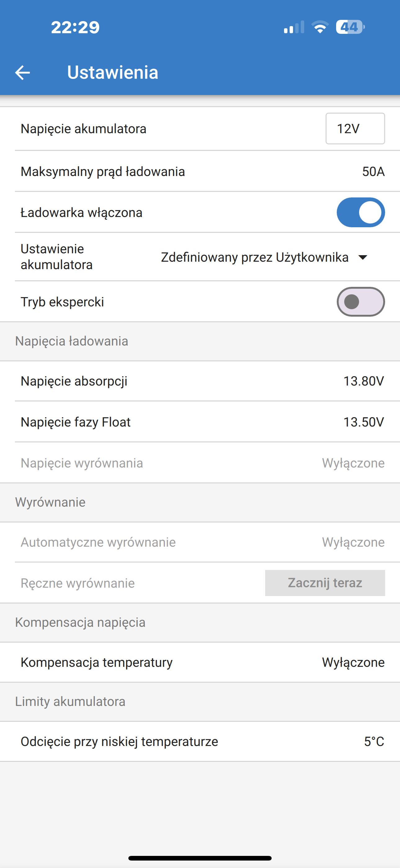Open Napięcie absorpcji 13.80V setting
The image size is (400, 868).
pos(200,381)
